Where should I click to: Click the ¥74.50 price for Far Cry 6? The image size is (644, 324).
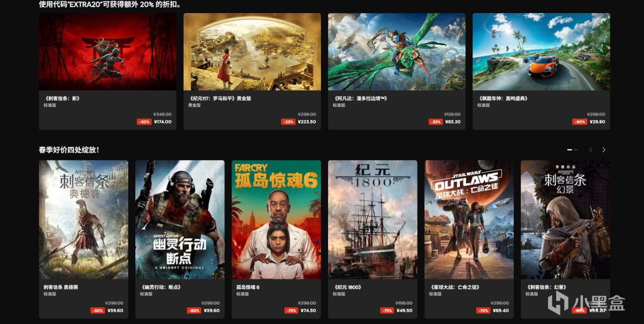tap(307, 310)
